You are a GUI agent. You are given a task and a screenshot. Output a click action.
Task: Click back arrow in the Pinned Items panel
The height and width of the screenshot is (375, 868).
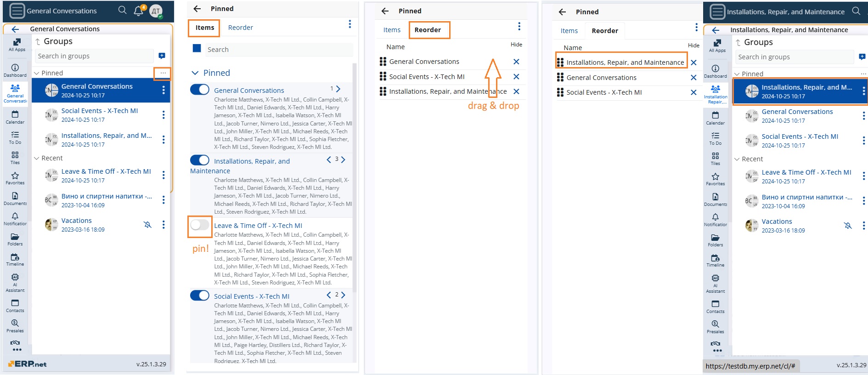point(197,9)
